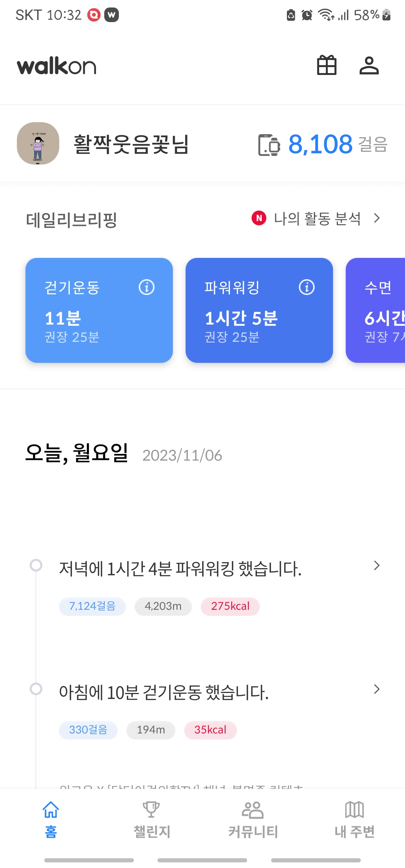Open the 8,108 걸음 step count
The height and width of the screenshot is (868, 405).
point(320,144)
